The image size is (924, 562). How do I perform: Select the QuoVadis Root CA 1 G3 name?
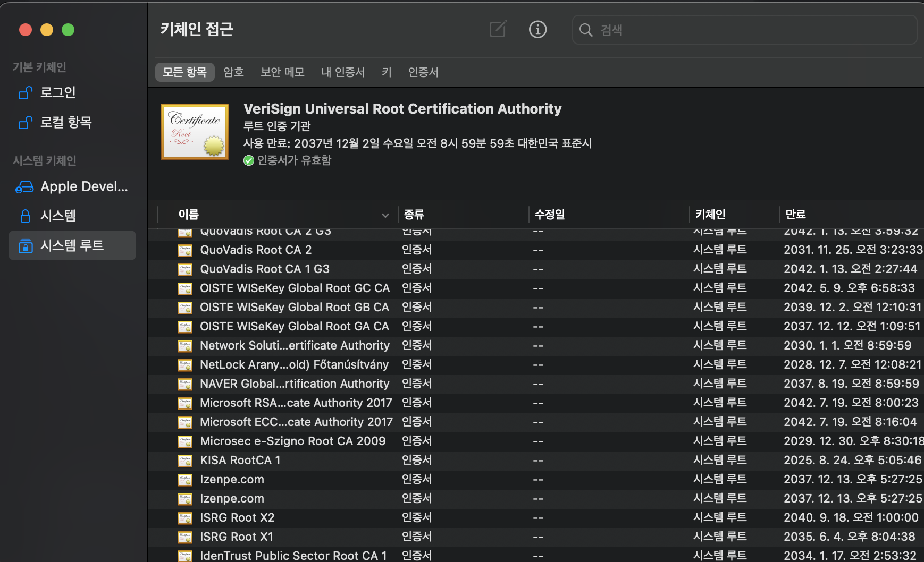click(x=265, y=269)
